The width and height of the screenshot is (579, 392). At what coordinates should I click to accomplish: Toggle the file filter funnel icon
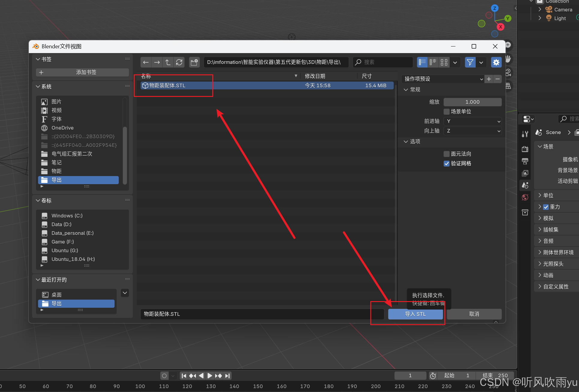click(x=470, y=62)
